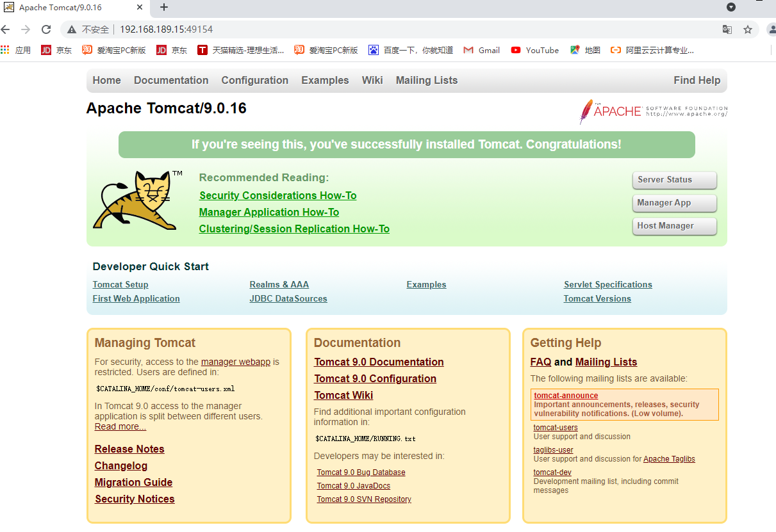
Task: Open the Apps grid bookmark icon
Action: pos(5,50)
